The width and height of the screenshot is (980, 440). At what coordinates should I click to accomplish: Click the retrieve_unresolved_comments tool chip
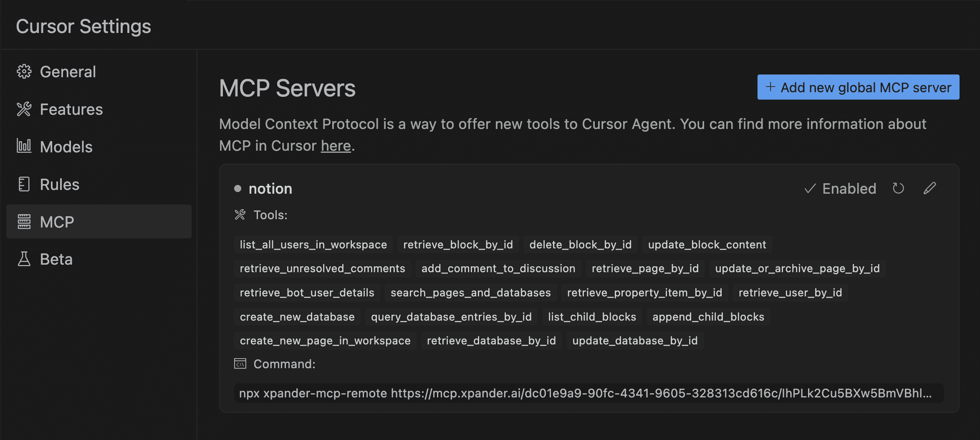[323, 268]
